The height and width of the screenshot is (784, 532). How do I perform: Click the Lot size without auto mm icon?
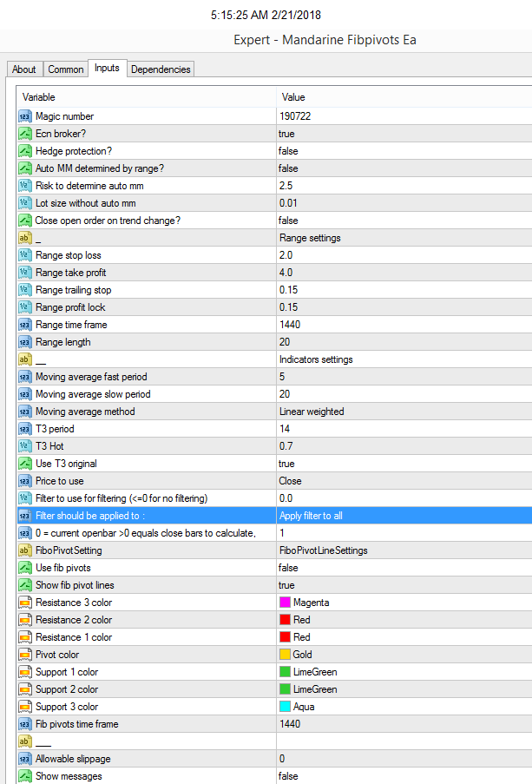[x=25, y=203]
